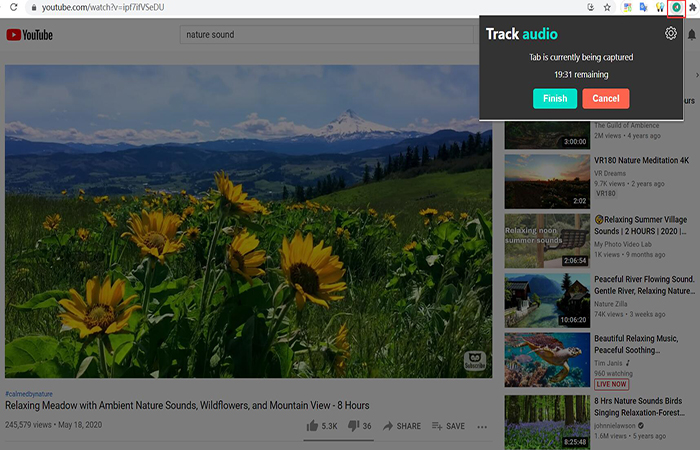Click the Finish recording button

(x=554, y=98)
